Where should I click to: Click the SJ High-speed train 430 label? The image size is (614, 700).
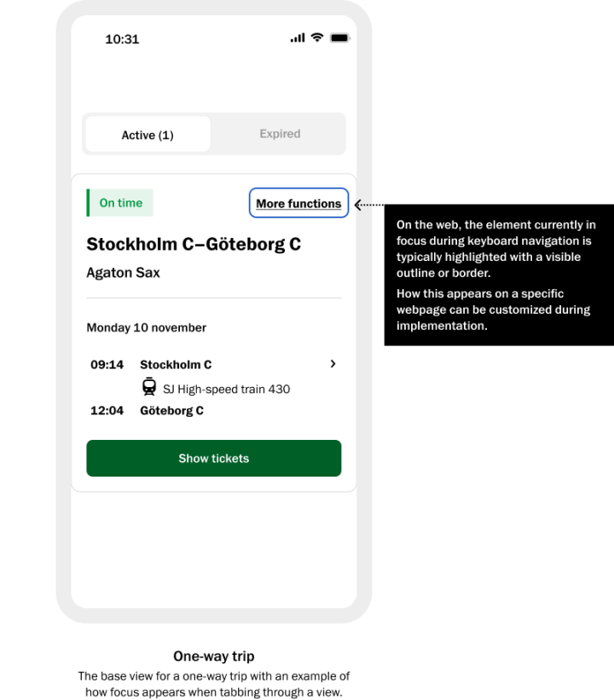(226, 390)
